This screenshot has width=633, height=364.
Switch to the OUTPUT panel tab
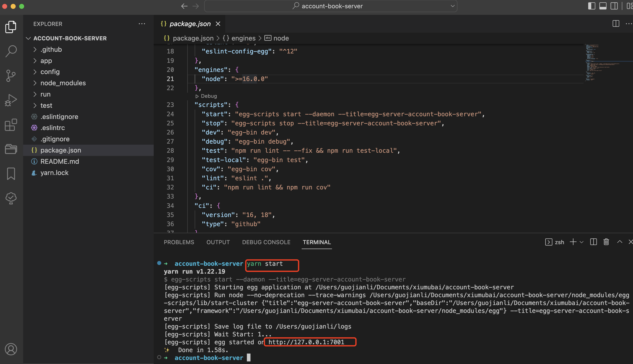(x=218, y=242)
